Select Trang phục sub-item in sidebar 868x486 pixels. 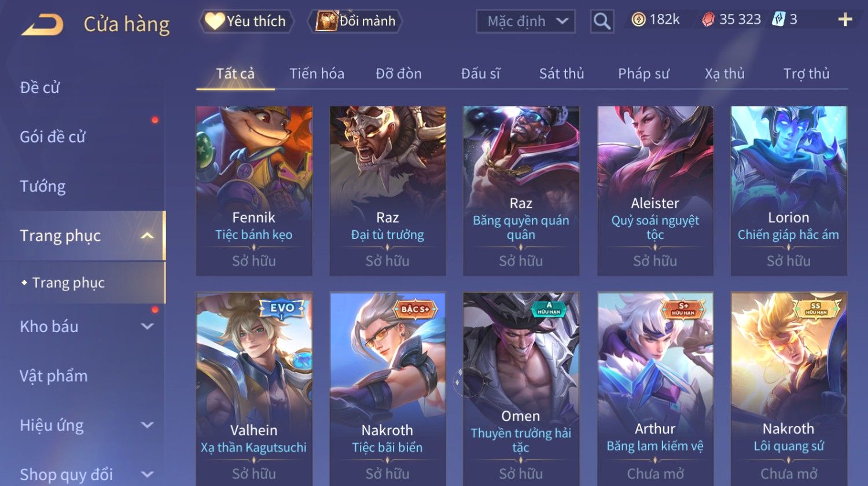[x=68, y=282]
